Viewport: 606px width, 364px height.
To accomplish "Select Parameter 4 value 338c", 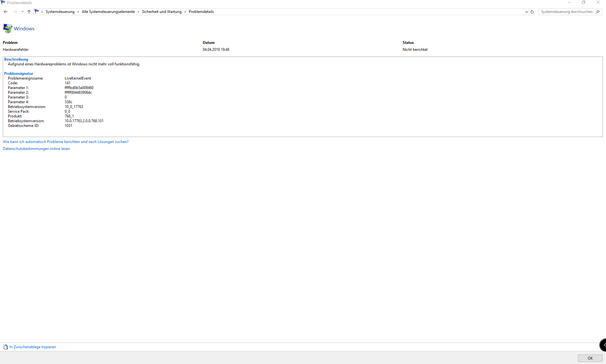I will pyautogui.click(x=69, y=102).
